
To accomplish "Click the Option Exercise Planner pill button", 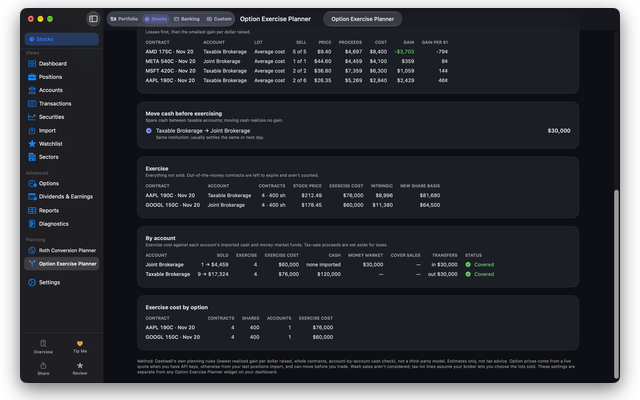I will (x=362, y=19).
